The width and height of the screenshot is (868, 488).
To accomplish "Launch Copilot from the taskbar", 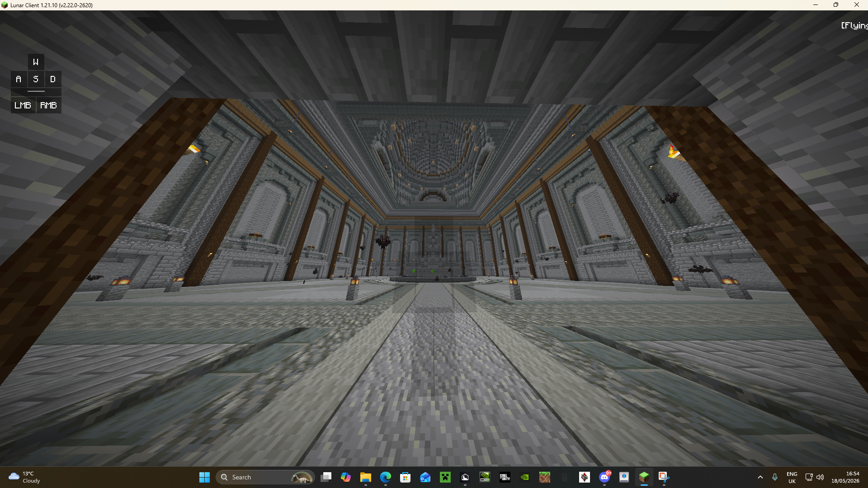I will [x=346, y=477].
